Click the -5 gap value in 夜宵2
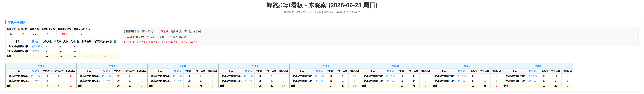The image size is (644, 94). click(x=567, y=81)
